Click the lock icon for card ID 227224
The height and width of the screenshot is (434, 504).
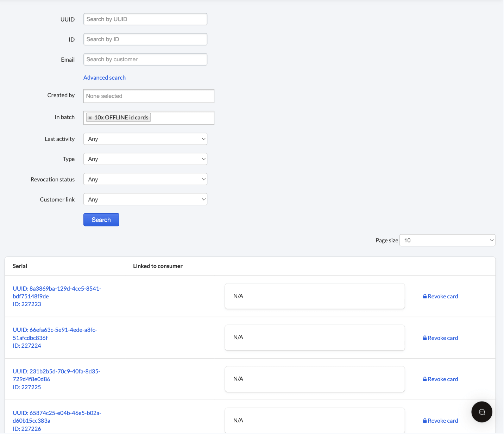tap(425, 337)
